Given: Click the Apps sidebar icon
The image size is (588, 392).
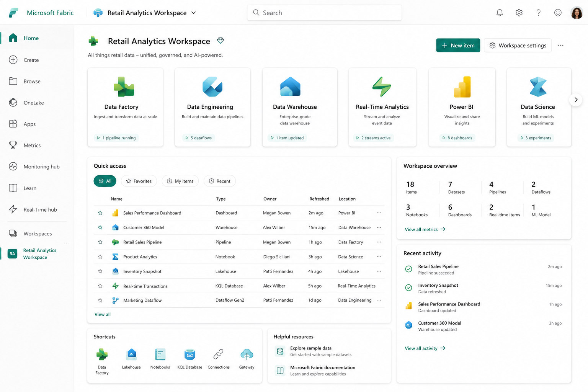Looking at the screenshot, I should (x=13, y=124).
